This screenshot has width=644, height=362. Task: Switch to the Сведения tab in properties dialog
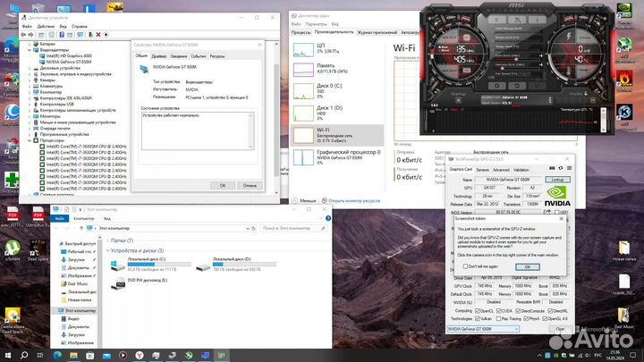pyautogui.click(x=179, y=56)
